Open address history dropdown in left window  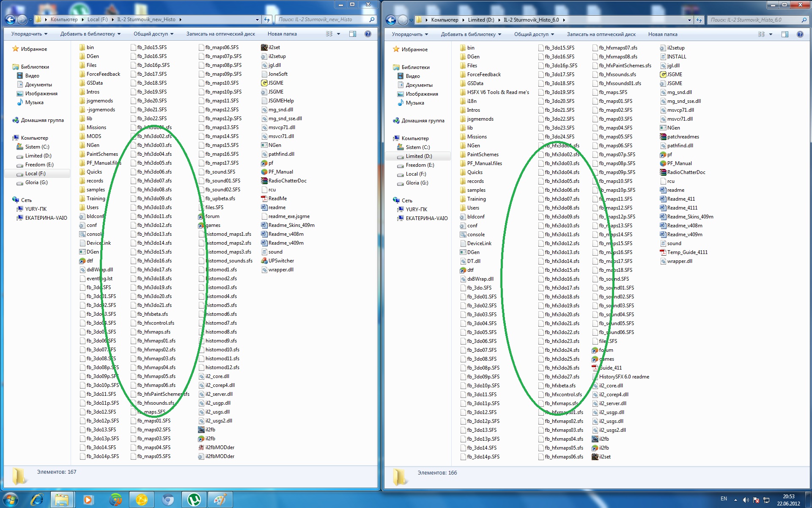(x=257, y=19)
